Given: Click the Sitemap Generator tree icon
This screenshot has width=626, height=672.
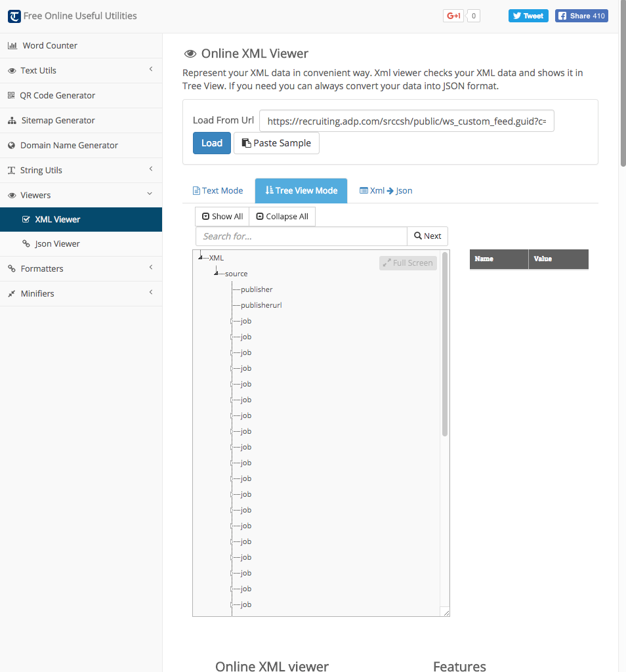Looking at the screenshot, I should pyautogui.click(x=11, y=120).
